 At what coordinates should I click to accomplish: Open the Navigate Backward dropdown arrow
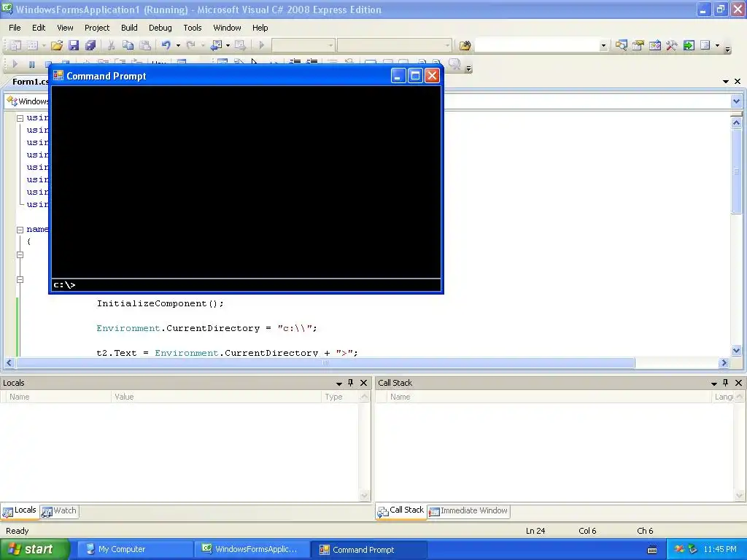tap(228, 45)
